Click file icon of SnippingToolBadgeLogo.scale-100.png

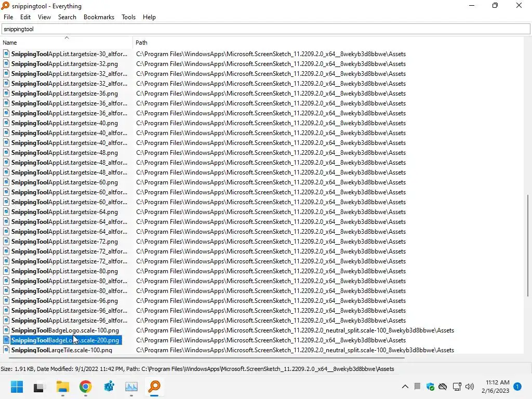point(6,330)
